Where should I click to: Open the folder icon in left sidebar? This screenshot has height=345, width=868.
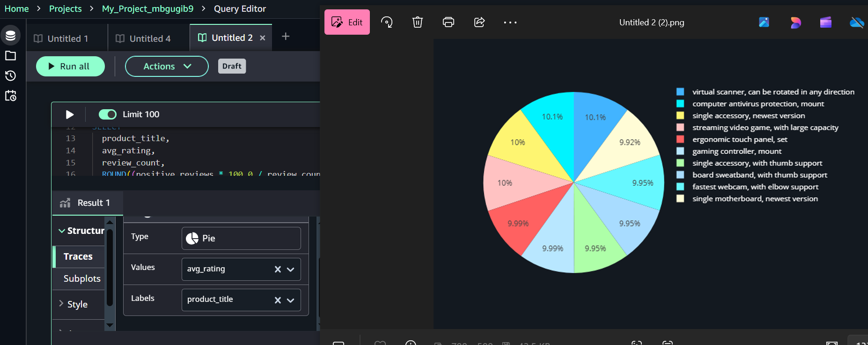10,56
